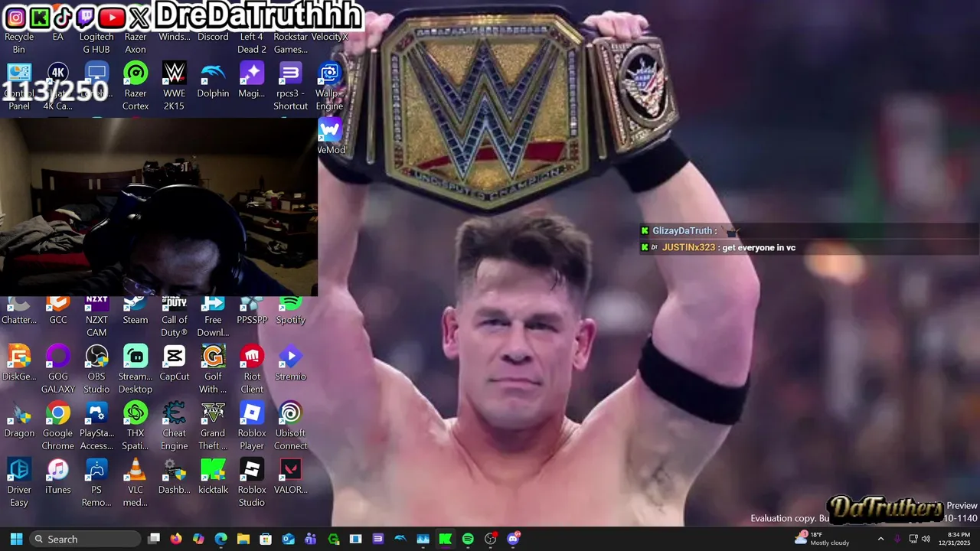Open the Spotify desktop shortcut
980x551 pixels.
pos(290,311)
